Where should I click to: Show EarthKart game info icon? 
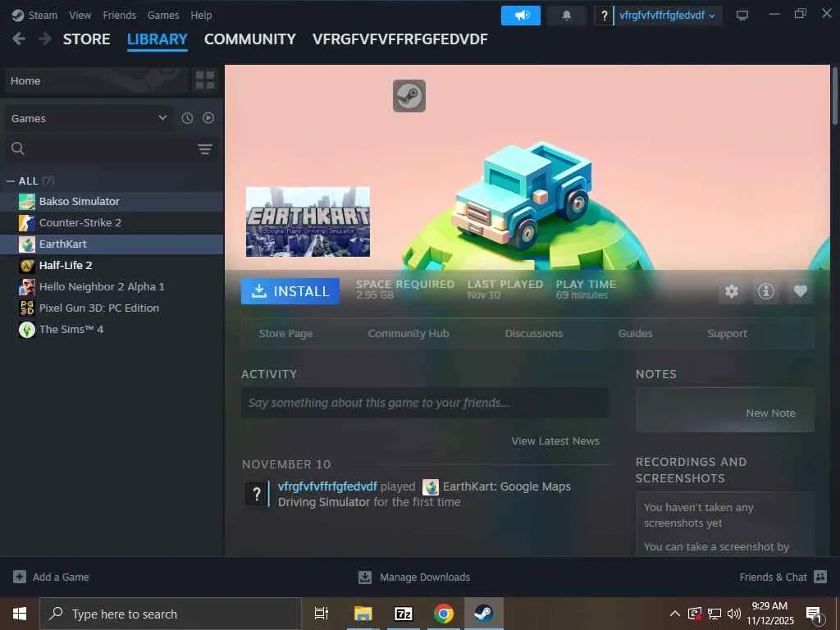[x=766, y=291]
